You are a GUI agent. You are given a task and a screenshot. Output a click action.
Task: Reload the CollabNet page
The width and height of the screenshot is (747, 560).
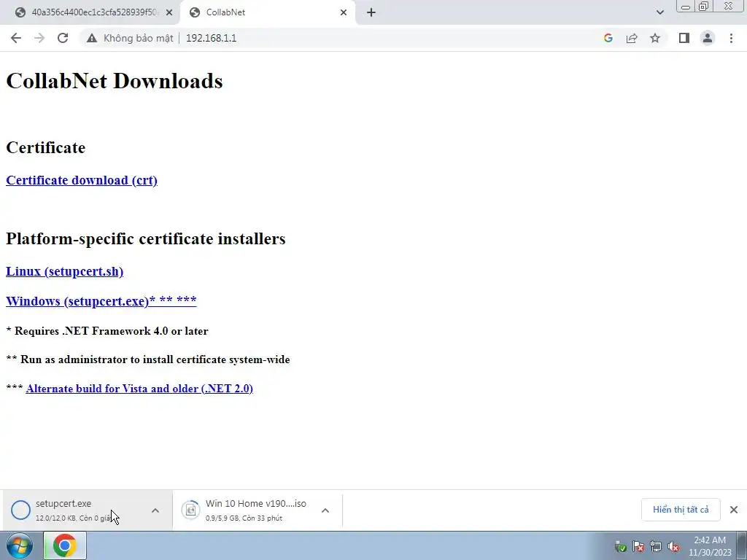pyautogui.click(x=63, y=38)
